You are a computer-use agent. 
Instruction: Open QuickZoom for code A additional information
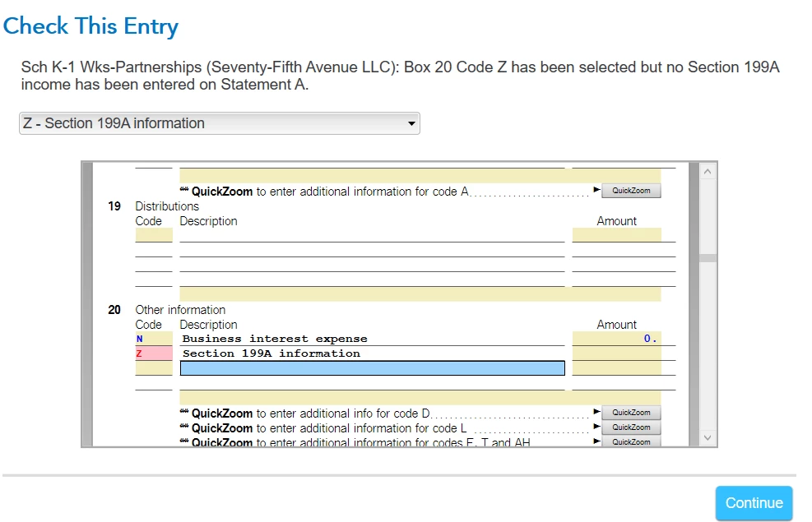coord(631,191)
